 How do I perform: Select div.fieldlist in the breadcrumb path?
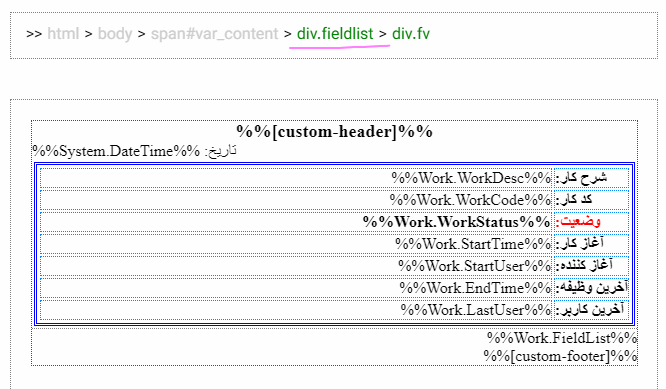tap(335, 34)
